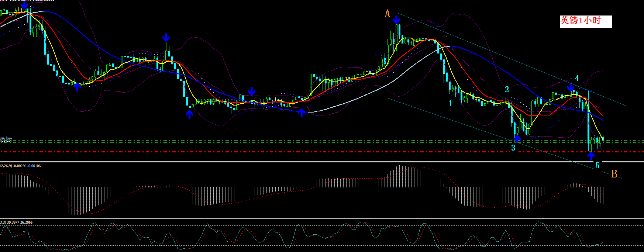Click the stochastic readout "30.3977 26.2066"
Viewport: 644px width, 252px height.
20,222
